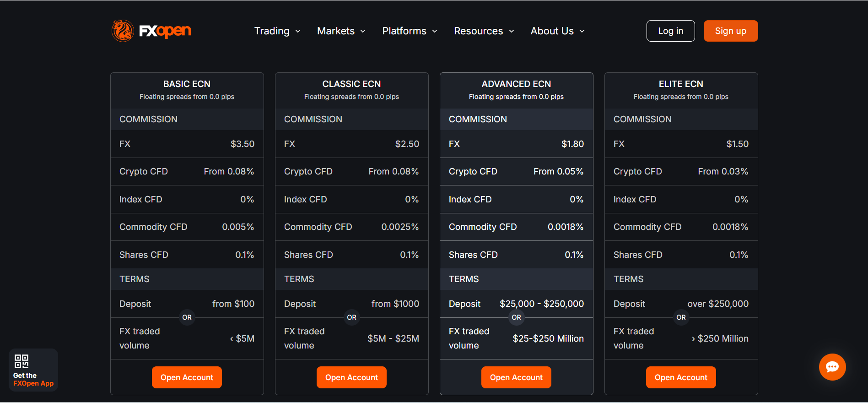Click From 0.05% crypto commission
868x403 pixels.
click(558, 171)
